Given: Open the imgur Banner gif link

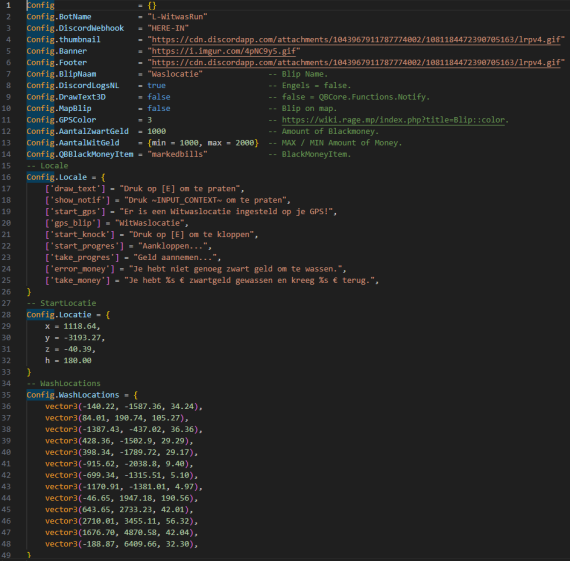Looking at the screenshot, I should 224,51.
